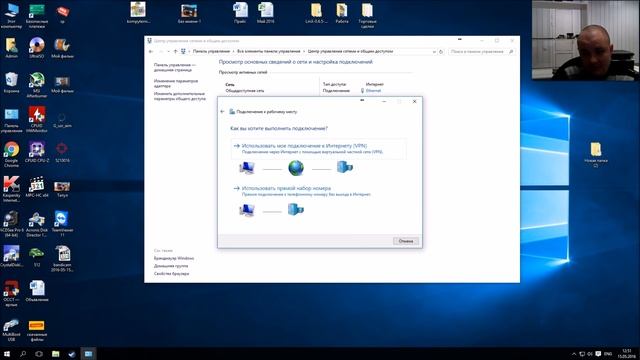Show hidden tray icons chevron

point(574,354)
